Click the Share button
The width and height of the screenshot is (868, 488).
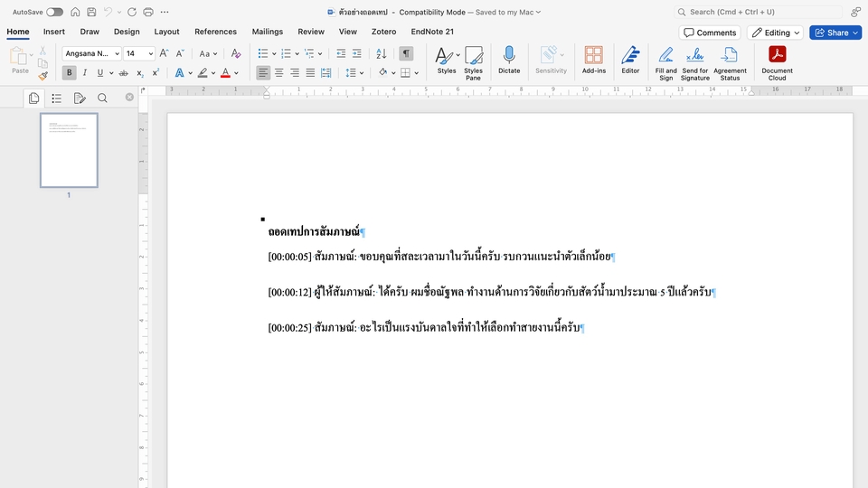point(835,33)
